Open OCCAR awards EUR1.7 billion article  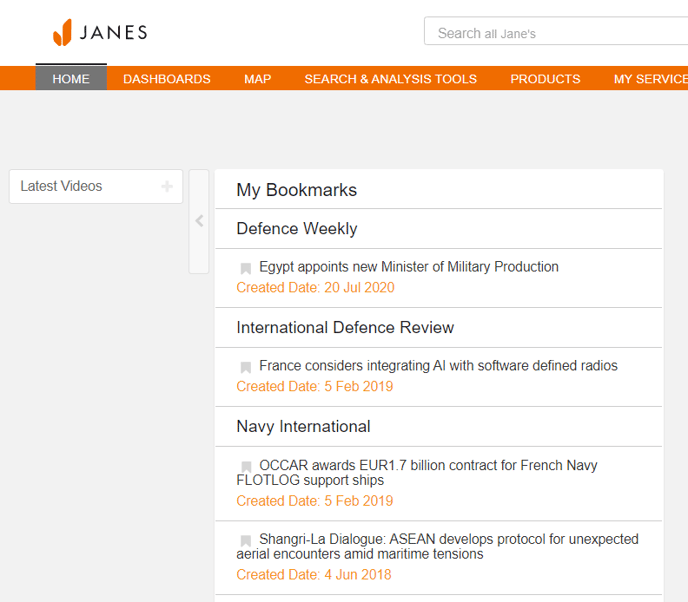(x=417, y=473)
